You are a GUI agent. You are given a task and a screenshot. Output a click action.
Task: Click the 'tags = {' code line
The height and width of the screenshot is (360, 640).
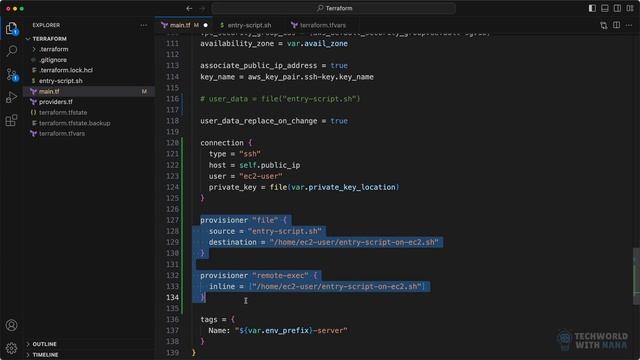pyautogui.click(x=218, y=319)
